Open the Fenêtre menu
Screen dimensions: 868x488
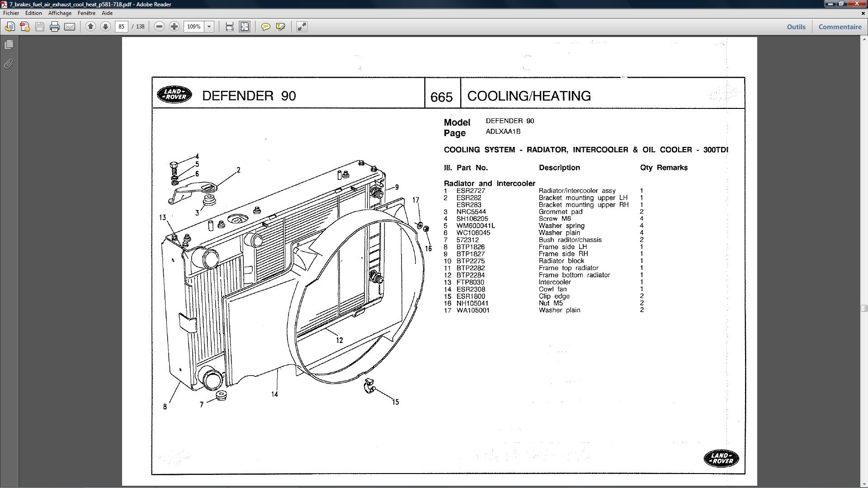point(86,13)
